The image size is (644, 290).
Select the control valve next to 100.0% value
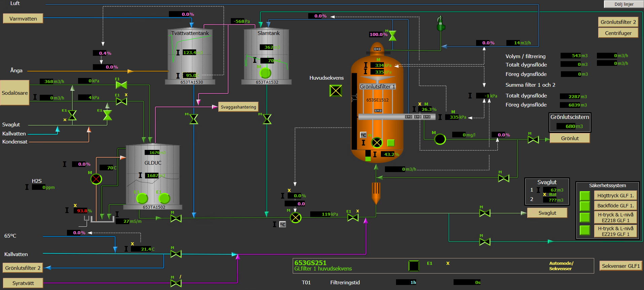pos(392,36)
